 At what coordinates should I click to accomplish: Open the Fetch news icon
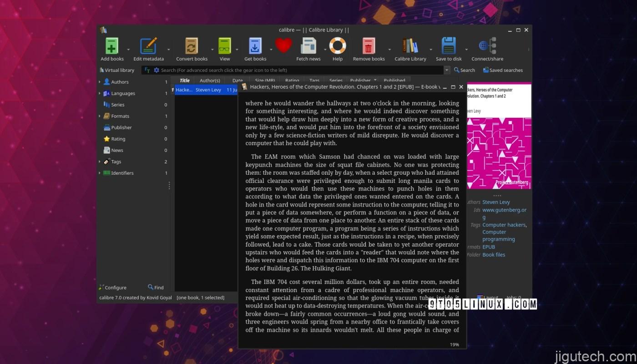[308, 46]
